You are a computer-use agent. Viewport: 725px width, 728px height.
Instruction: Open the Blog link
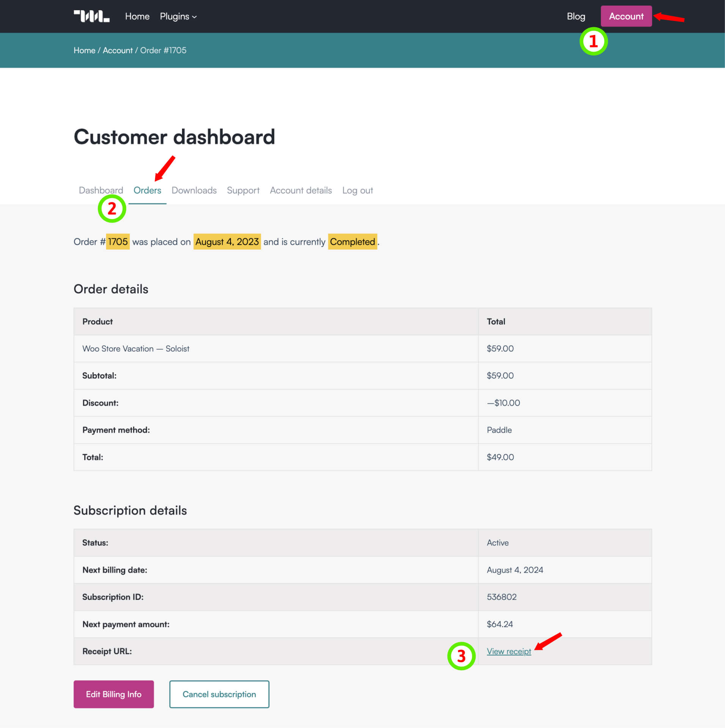(x=576, y=16)
